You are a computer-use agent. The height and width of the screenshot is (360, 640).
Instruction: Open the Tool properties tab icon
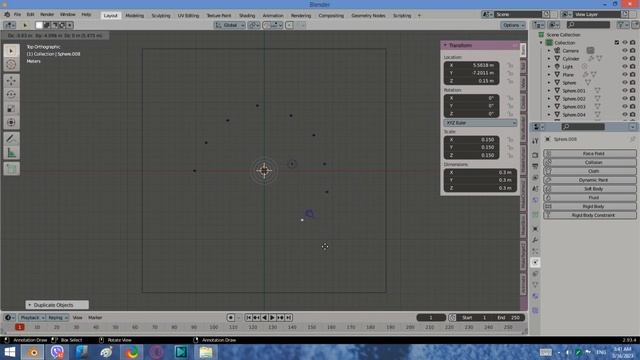point(535,141)
